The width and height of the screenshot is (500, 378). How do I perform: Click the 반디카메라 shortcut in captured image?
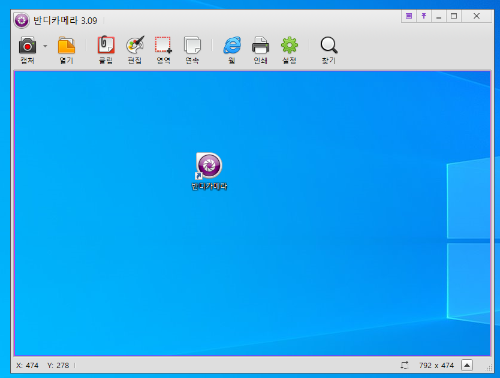point(209,171)
